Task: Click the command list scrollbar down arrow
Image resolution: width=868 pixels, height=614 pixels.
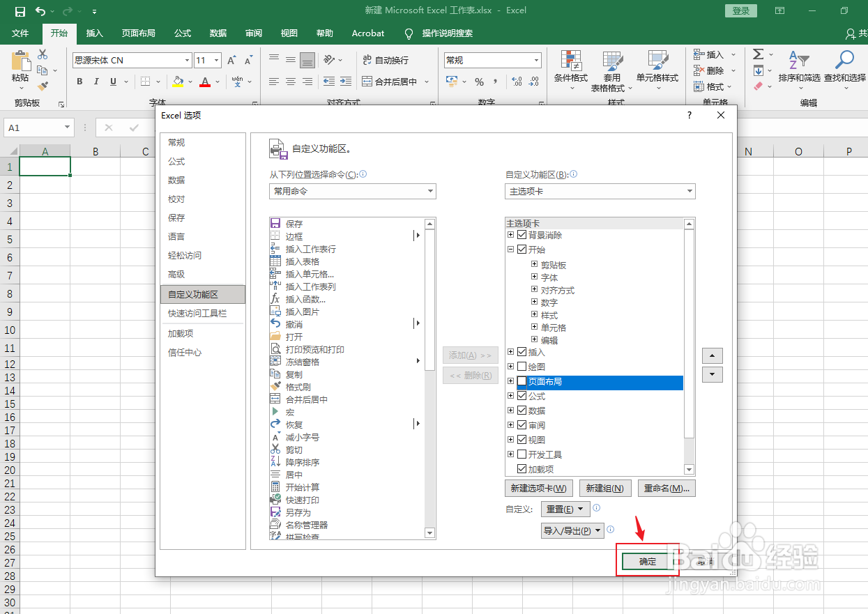Action: click(x=430, y=533)
